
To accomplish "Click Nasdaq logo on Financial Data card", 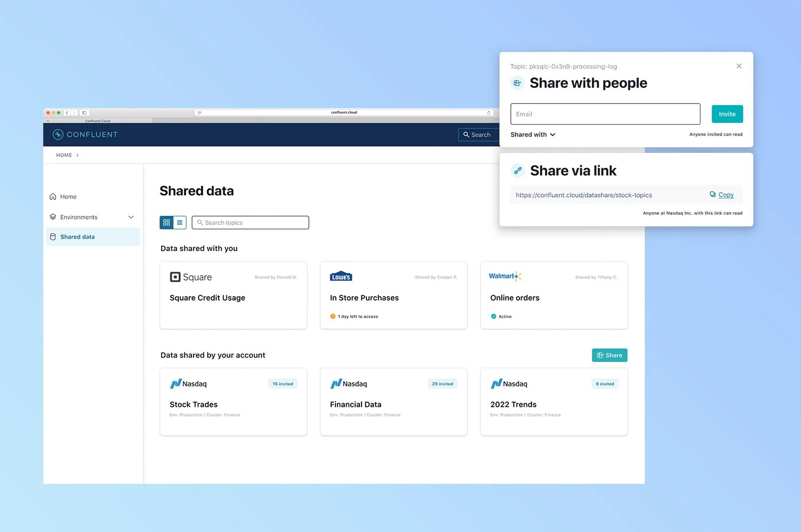I will point(349,384).
